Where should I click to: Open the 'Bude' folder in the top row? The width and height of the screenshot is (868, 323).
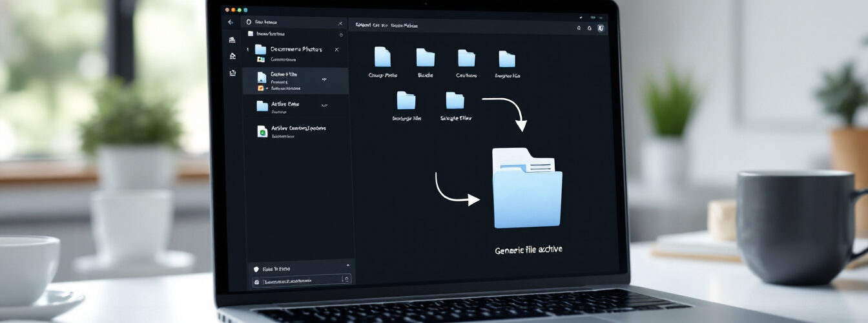[x=425, y=57]
